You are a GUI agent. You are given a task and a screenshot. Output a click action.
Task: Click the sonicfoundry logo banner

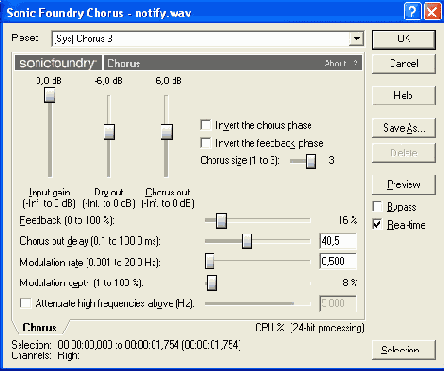tap(58, 63)
